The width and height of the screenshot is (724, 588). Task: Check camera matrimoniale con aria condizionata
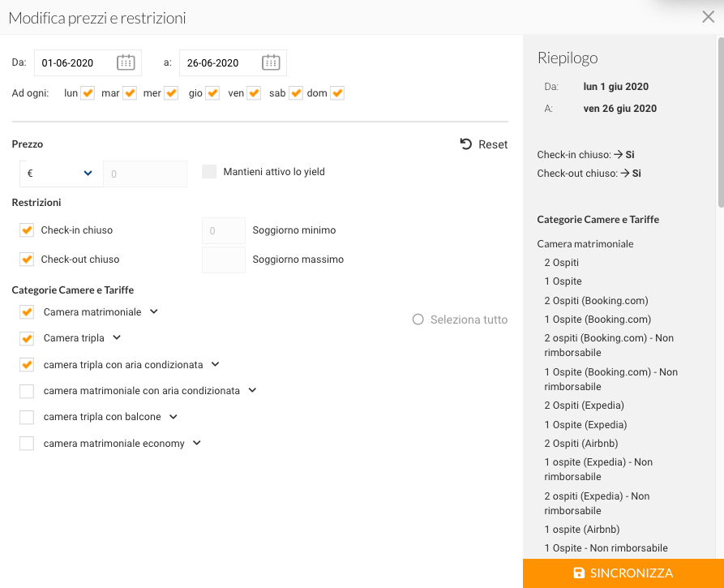click(x=27, y=391)
